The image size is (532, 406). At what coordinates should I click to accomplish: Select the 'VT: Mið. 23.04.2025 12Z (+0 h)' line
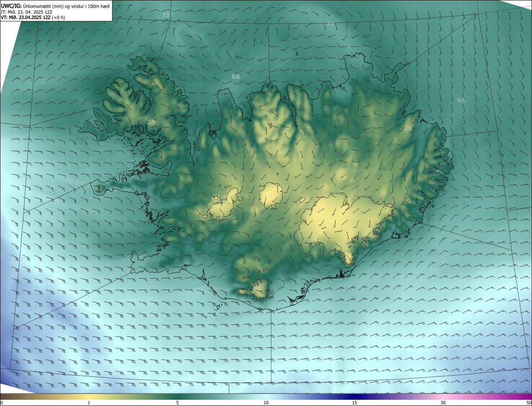pos(33,17)
